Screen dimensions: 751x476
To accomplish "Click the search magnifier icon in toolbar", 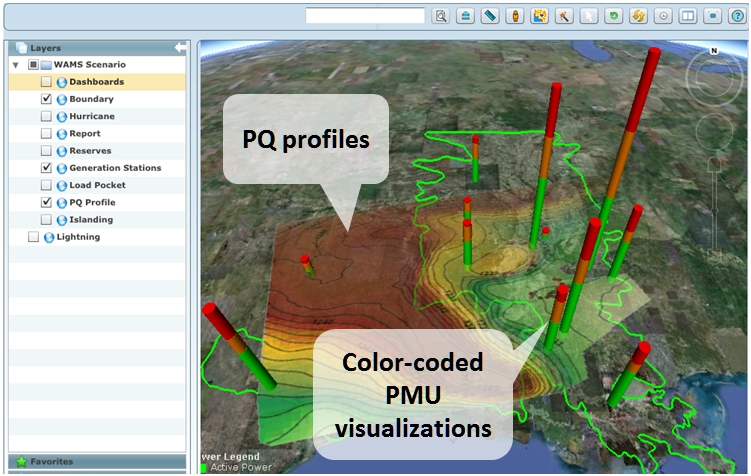I will pos(441,16).
